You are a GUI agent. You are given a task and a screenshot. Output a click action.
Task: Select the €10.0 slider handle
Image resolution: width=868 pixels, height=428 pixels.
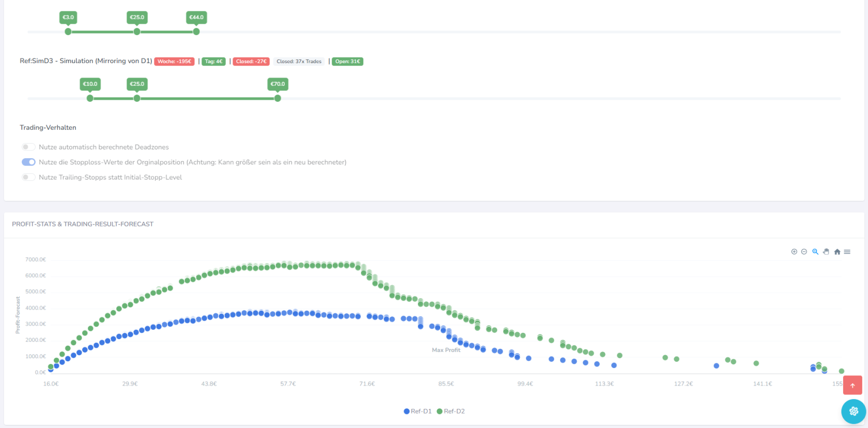[x=90, y=98]
